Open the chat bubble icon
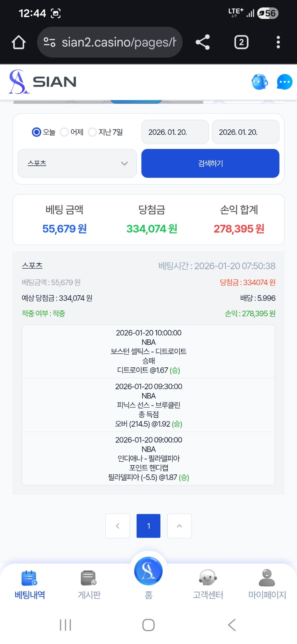This screenshot has width=297, height=644. pos(284,82)
